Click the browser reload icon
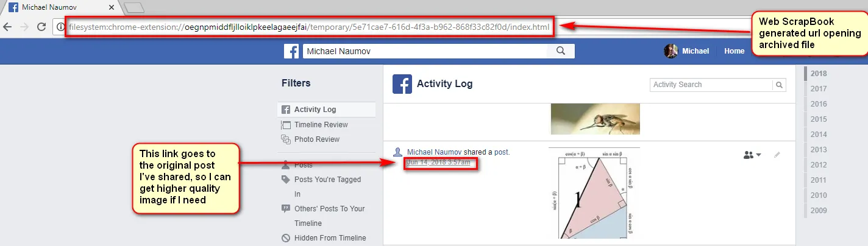868x246 pixels. [x=41, y=27]
